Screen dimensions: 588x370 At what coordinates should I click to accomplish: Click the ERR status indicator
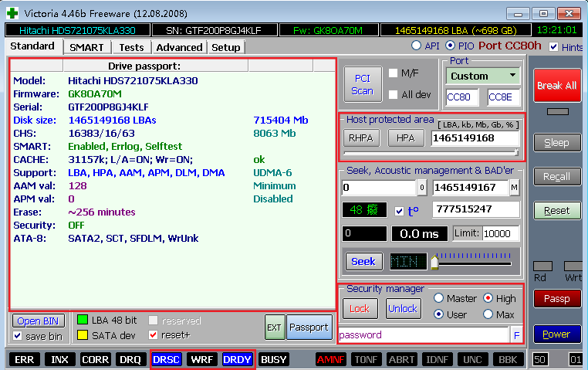(x=25, y=359)
